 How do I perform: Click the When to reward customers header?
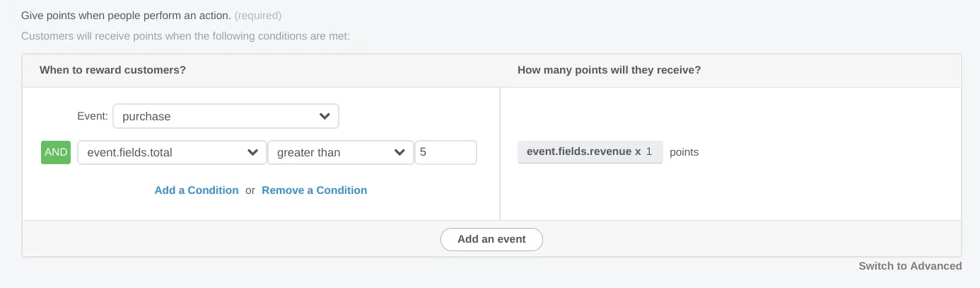(112, 70)
